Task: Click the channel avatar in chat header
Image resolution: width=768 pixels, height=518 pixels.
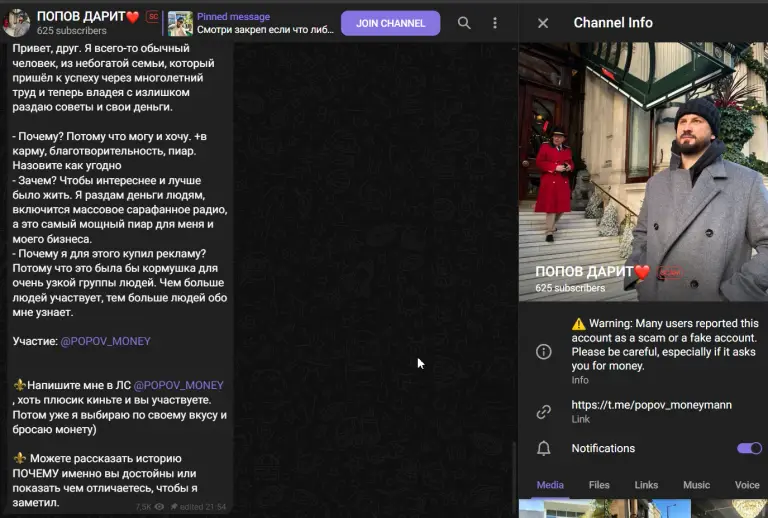Action: pyautogui.click(x=17, y=23)
